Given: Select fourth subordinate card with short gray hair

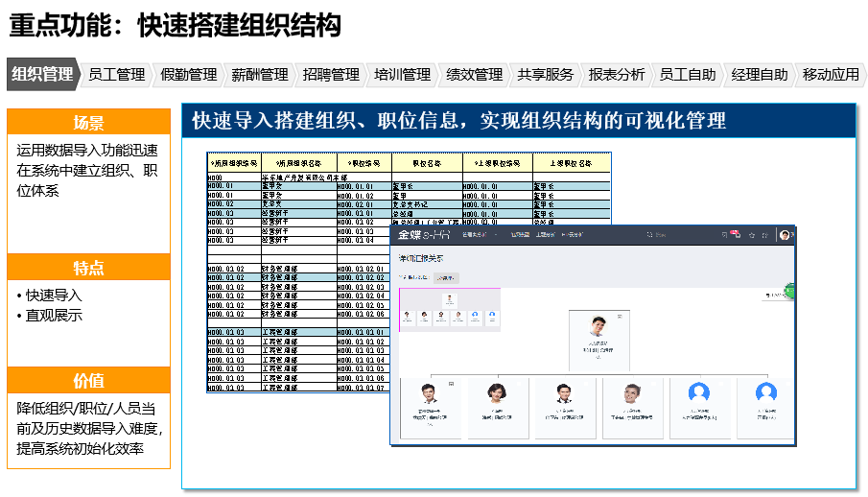Looking at the screenshot, I should [x=633, y=409].
